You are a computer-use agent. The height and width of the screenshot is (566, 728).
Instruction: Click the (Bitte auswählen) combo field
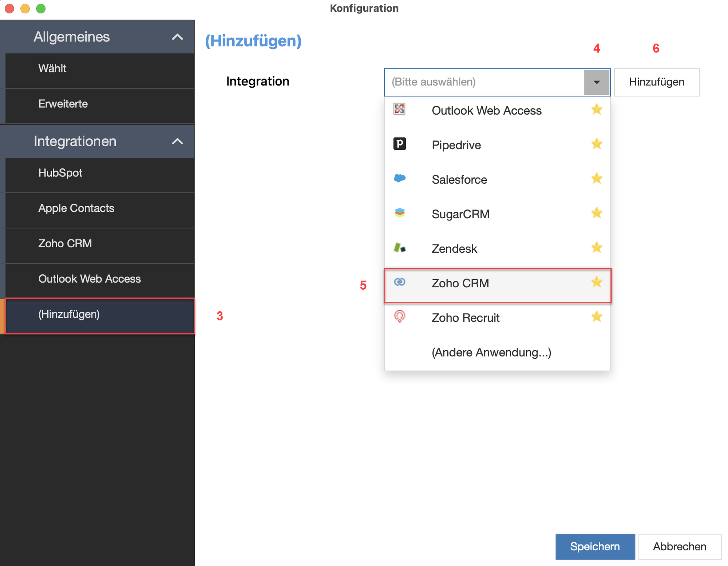pyautogui.click(x=484, y=82)
